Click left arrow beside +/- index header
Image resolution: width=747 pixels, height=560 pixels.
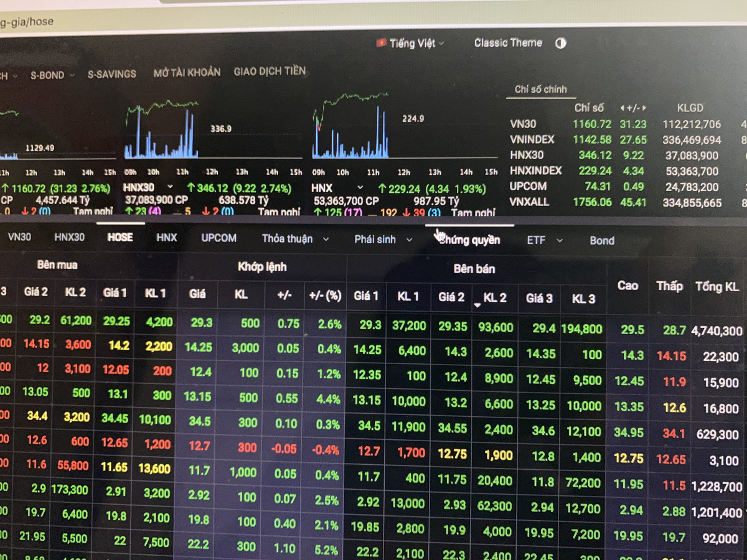(x=622, y=108)
